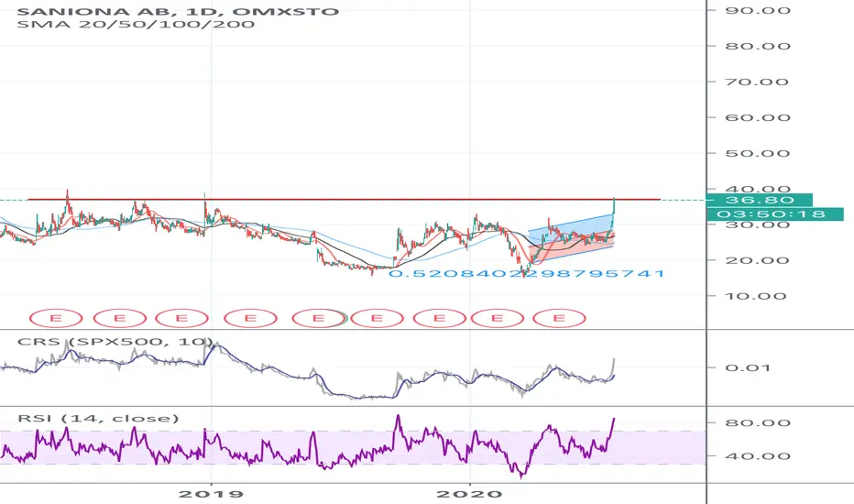This screenshot has height=504, width=854.
Task: Click the blue 0.5208402298795741 text annotation
Action: click(x=527, y=273)
